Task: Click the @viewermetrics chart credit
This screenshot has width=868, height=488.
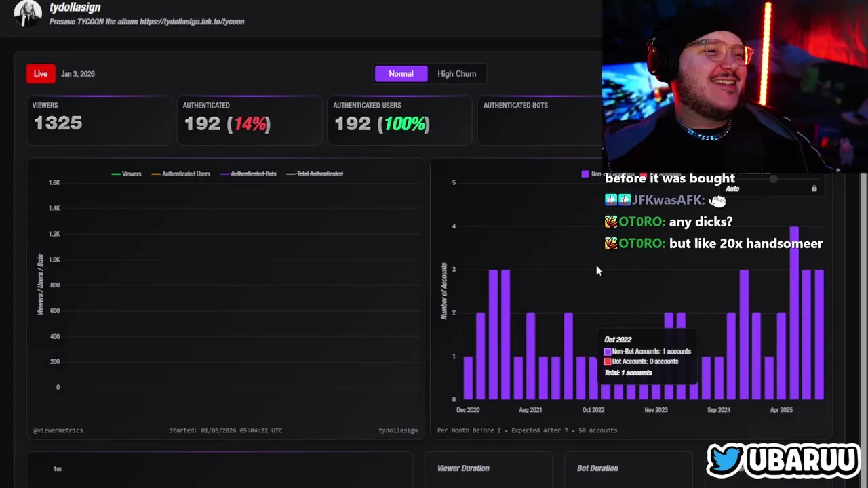Action: point(58,430)
